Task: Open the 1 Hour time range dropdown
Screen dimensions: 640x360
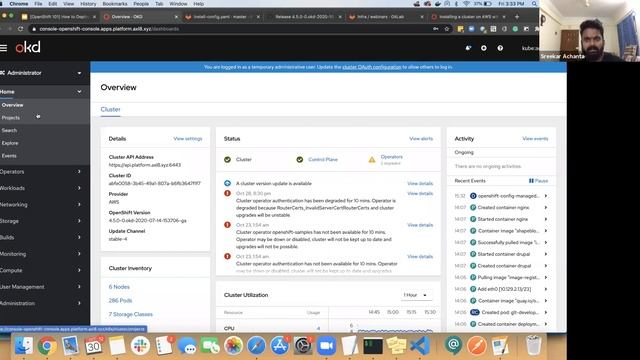Action: click(x=416, y=295)
